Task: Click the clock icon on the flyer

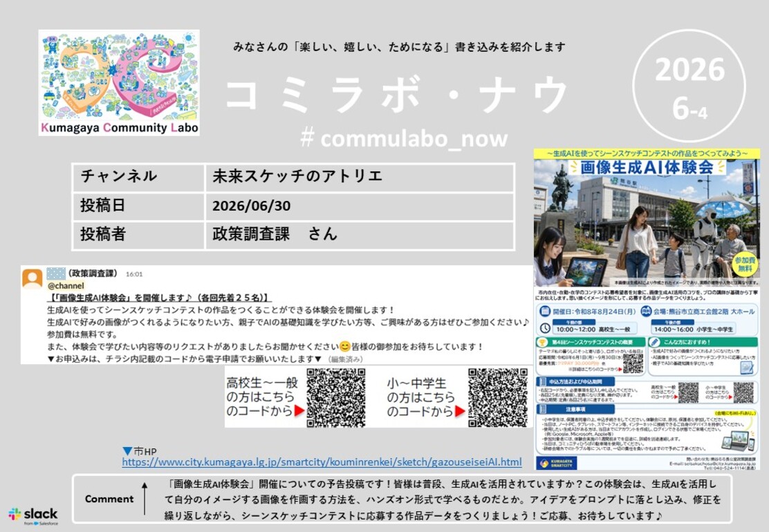Action: click(545, 328)
